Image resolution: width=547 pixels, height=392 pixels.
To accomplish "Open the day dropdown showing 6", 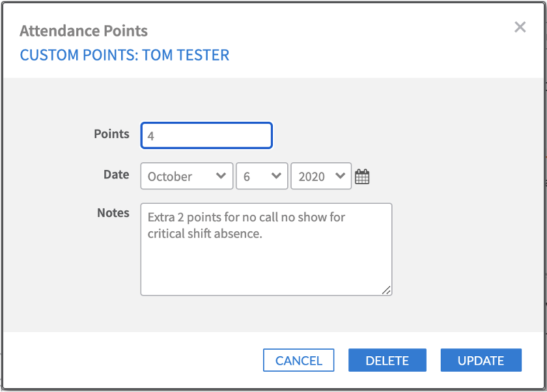I will (x=262, y=176).
